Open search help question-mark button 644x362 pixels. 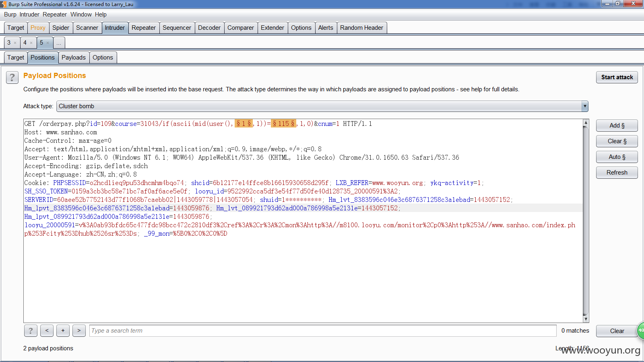click(x=31, y=331)
